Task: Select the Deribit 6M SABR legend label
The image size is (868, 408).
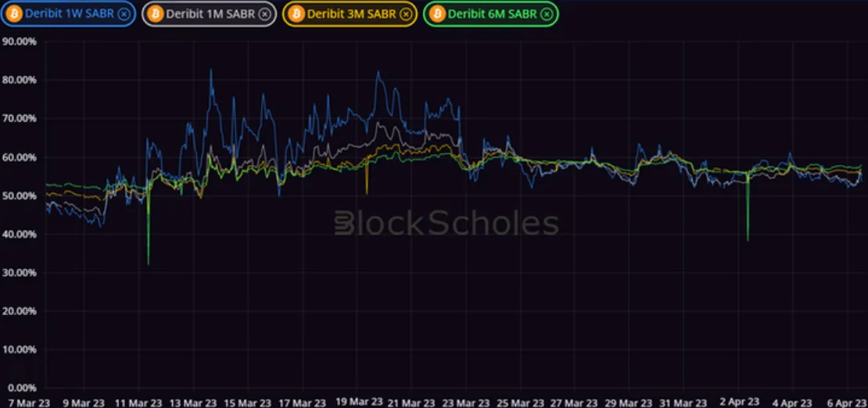Action: pyautogui.click(x=492, y=14)
